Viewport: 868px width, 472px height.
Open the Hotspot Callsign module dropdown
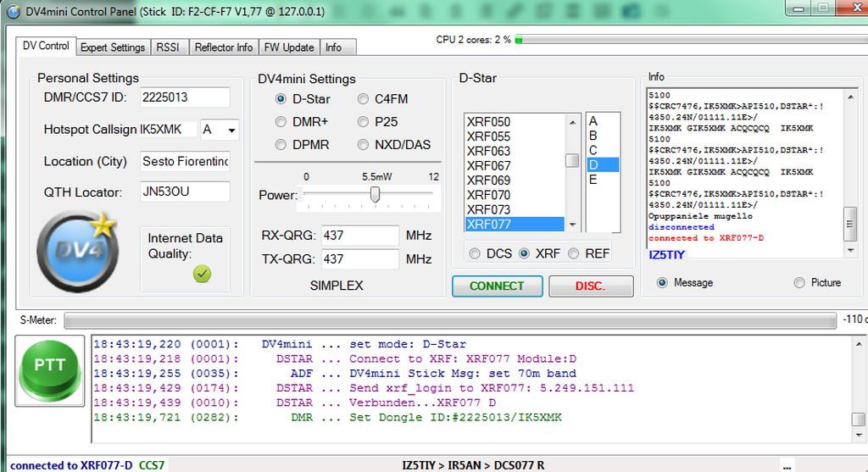pos(231,130)
